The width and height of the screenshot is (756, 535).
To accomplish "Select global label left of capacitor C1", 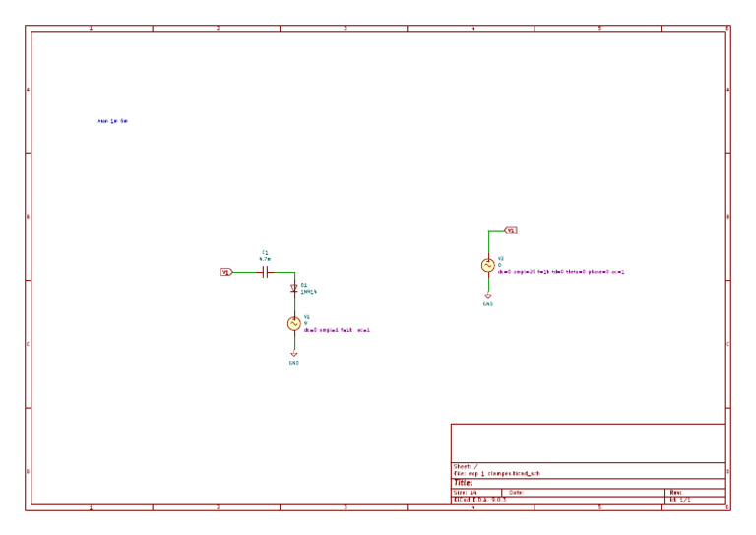I will click(x=226, y=272).
